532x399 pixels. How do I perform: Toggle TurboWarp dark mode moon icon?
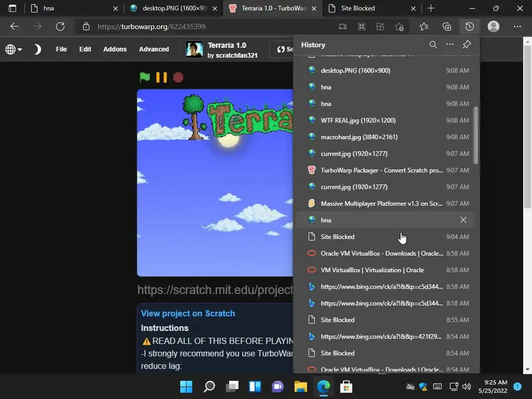tap(37, 49)
